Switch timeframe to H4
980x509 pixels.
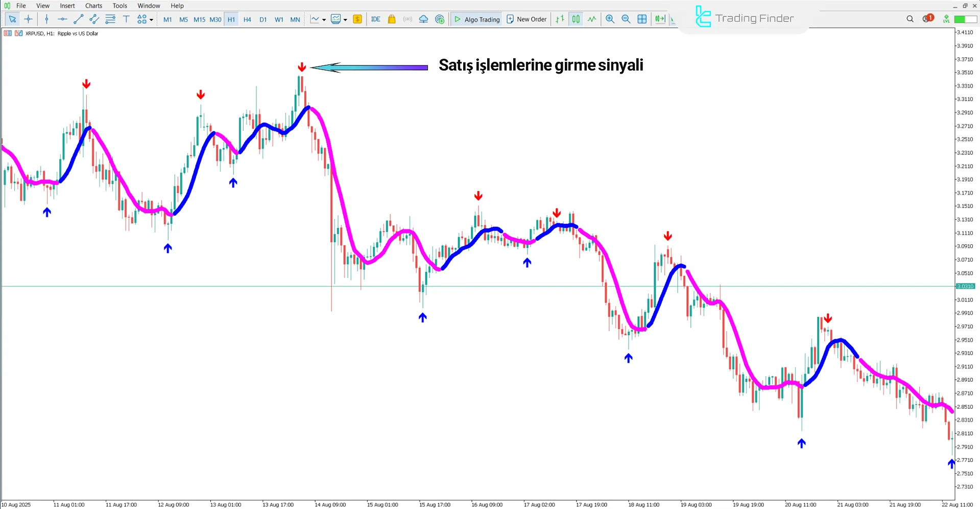(247, 19)
